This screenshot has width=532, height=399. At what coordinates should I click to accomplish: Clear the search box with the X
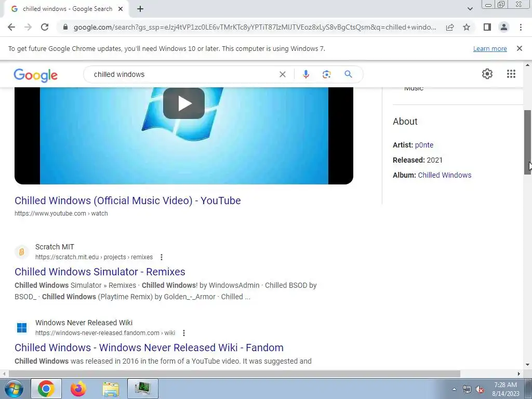point(282,74)
